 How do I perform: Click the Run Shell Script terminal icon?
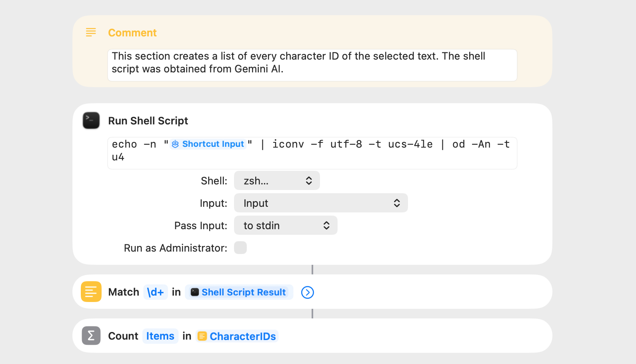tap(91, 120)
